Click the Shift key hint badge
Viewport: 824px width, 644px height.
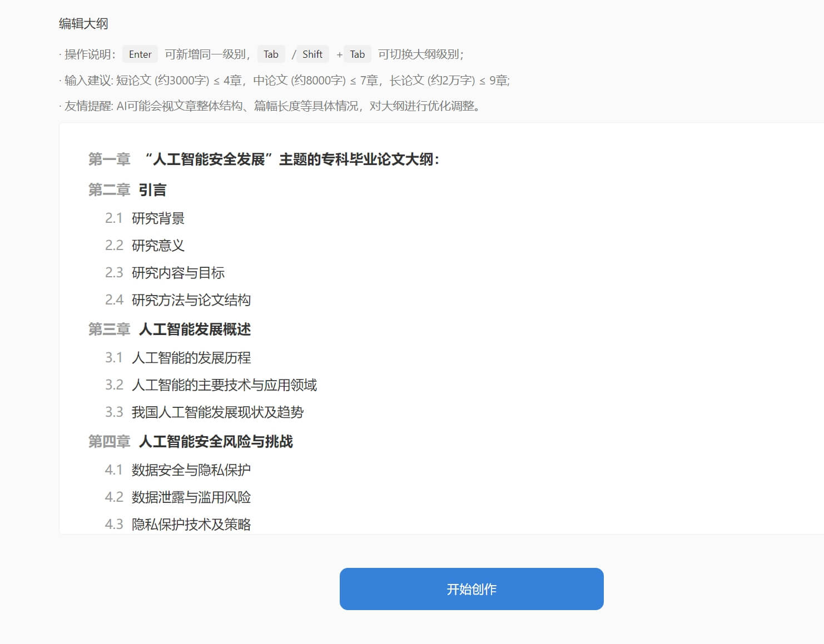(x=312, y=54)
